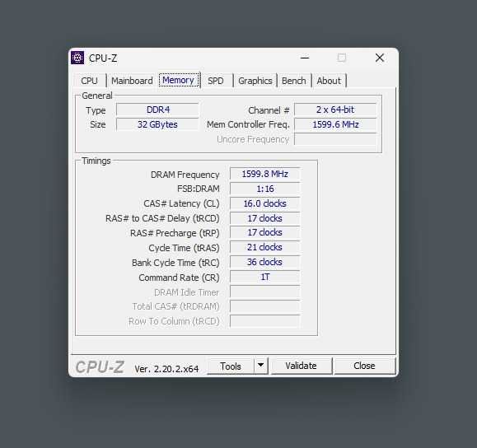This screenshot has height=448, width=477.
Task: Click the 36 clocks tRC value
Action: [x=265, y=262]
